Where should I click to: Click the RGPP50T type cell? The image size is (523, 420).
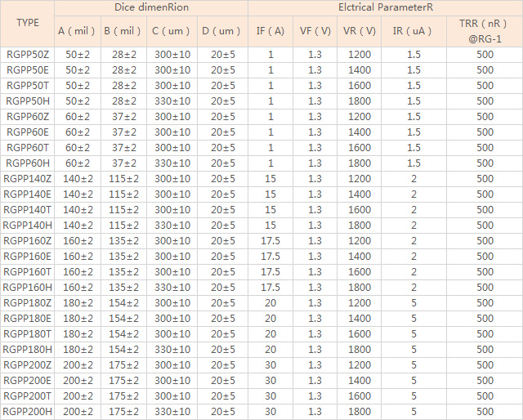(28, 86)
